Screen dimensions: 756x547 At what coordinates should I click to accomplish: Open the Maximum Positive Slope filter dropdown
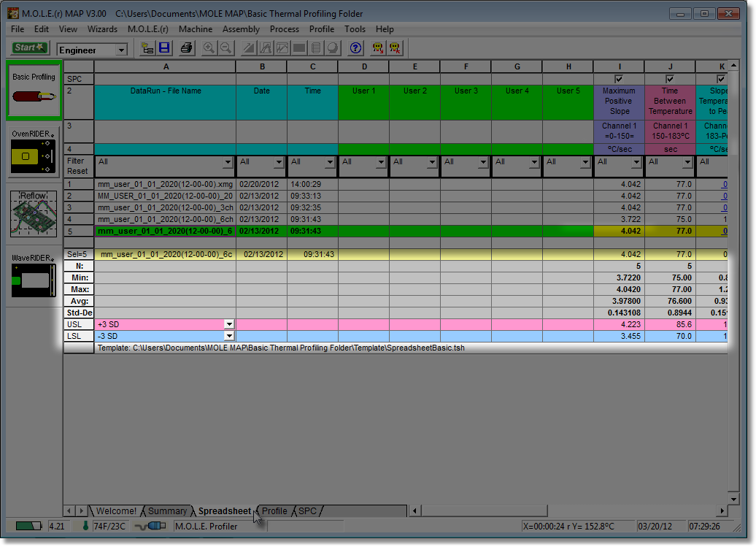pos(637,163)
